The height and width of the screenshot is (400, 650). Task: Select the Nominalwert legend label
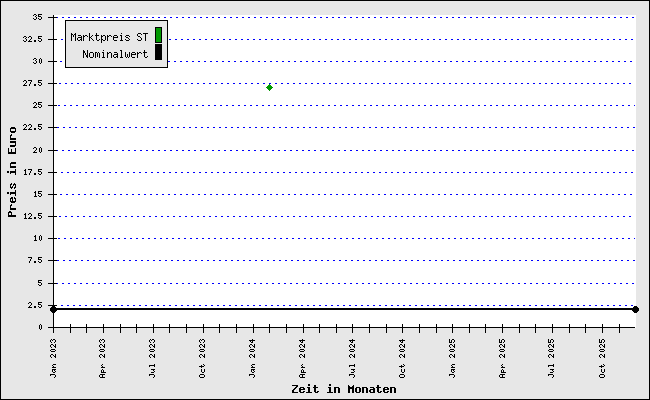(x=115, y=53)
